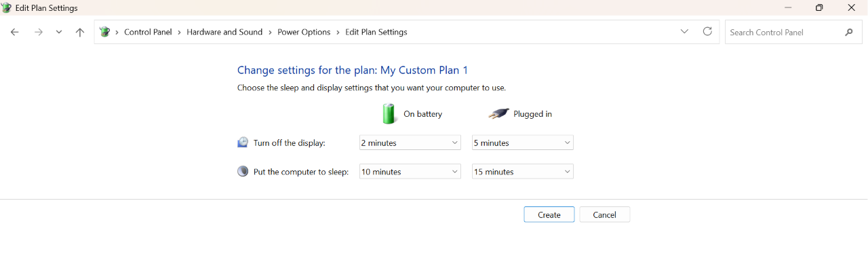Viewport: 868px width, 277px height.
Task: Open sleep dropdown for On battery
Action: (410, 172)
